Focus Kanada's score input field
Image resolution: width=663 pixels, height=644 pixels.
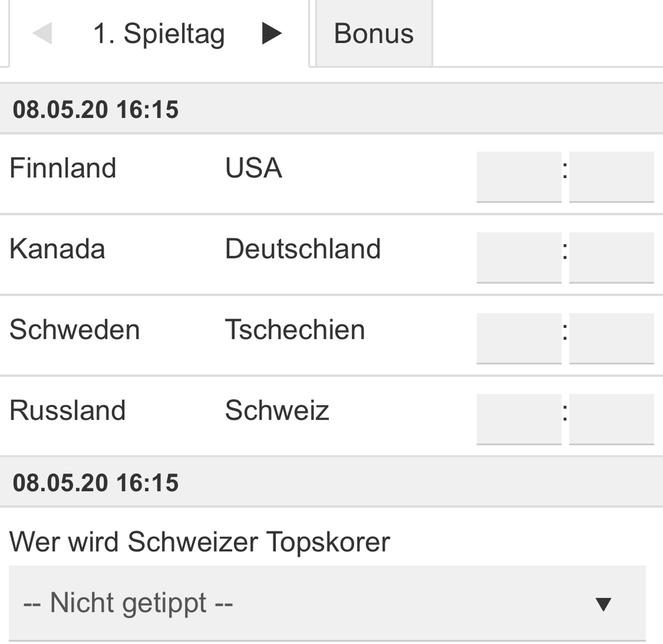(x=519, y=257)
